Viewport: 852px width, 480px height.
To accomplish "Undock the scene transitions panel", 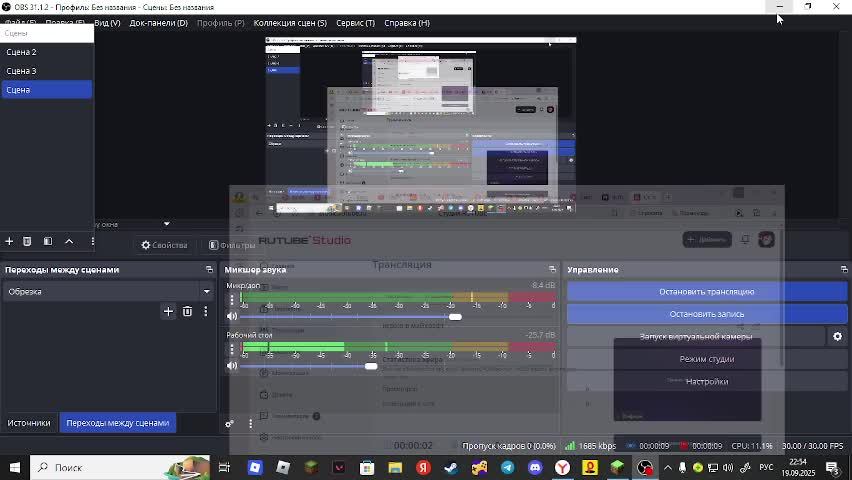I will click(209, 270).
